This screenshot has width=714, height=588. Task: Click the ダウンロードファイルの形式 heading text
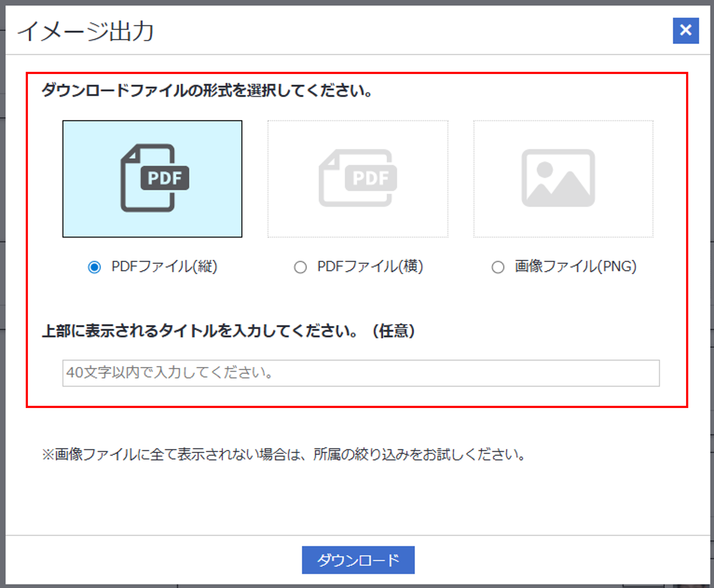click(x=207, y=91)
